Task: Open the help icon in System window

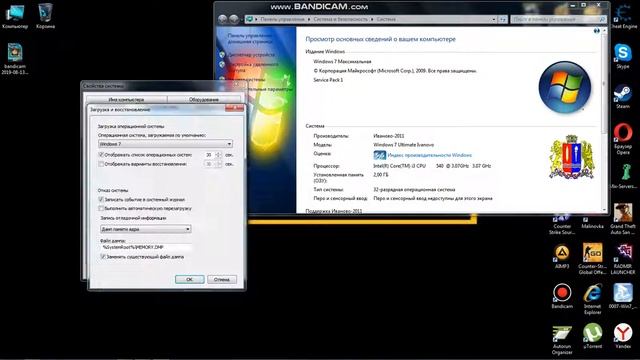Action: [597, 31]
